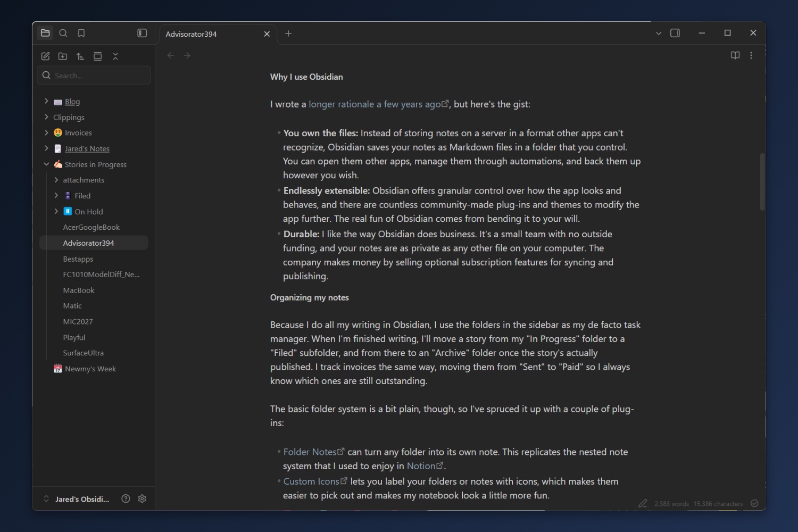Click the 2,383 words count in status bar

click(x=671, y=504)
